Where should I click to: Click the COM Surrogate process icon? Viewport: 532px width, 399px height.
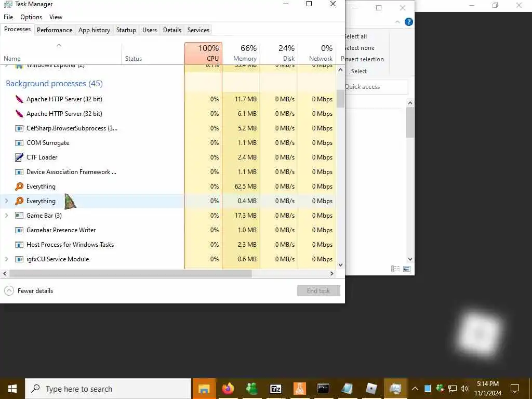19,143
